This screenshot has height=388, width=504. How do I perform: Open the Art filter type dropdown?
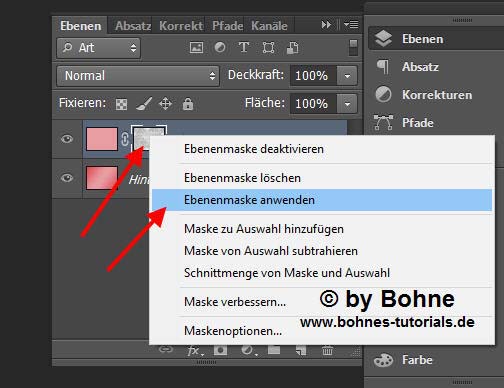point(99,48)
